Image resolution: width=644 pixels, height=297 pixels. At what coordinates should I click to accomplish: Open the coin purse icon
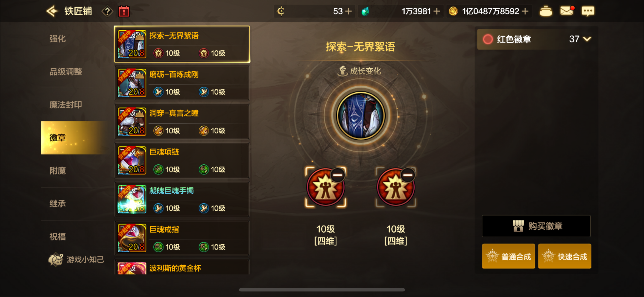[546, 11]
